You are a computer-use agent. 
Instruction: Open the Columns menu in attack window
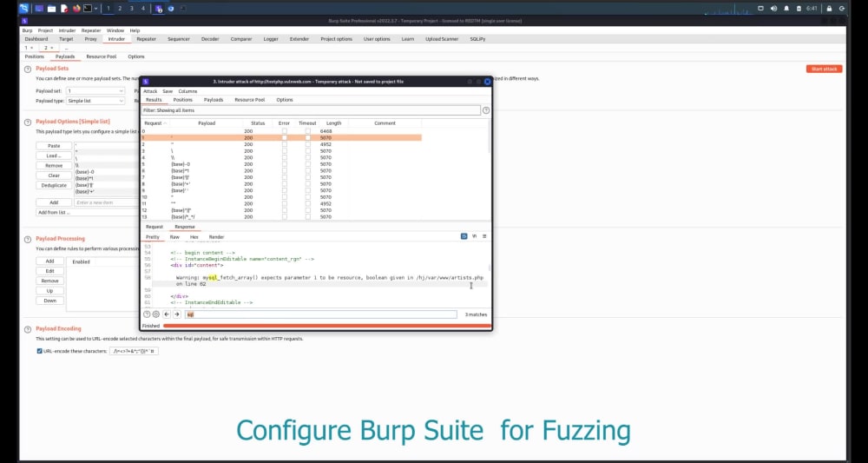click(187, 91)
